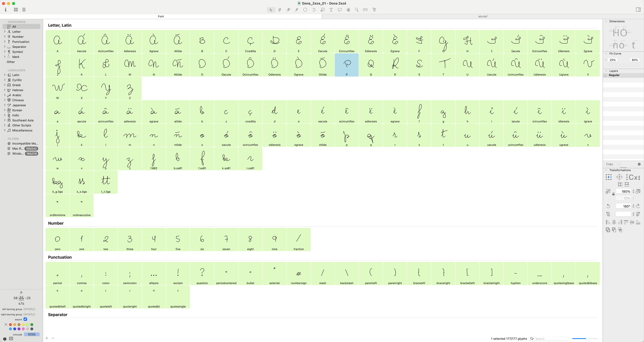Apply the union boolean operation
This screenshot has width=644, height=342.
pos(608,230)
